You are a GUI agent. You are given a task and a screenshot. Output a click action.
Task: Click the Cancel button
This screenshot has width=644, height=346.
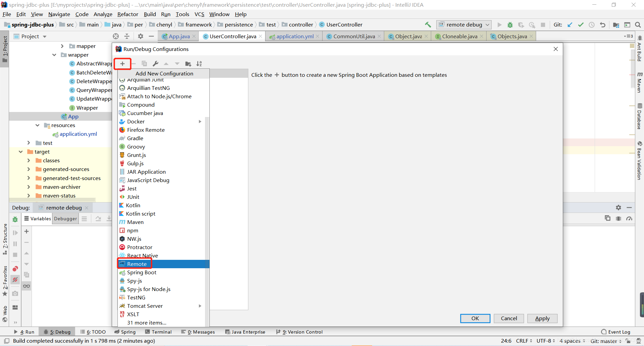point(509,318)
